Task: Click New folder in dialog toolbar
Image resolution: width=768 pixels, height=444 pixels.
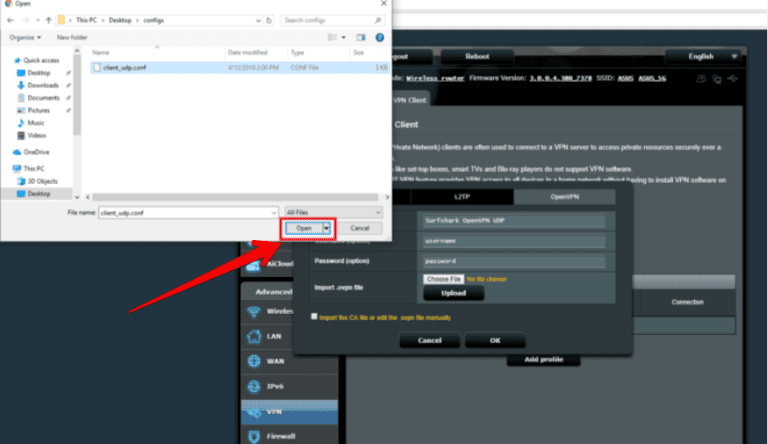Action: tap(72, 37)
